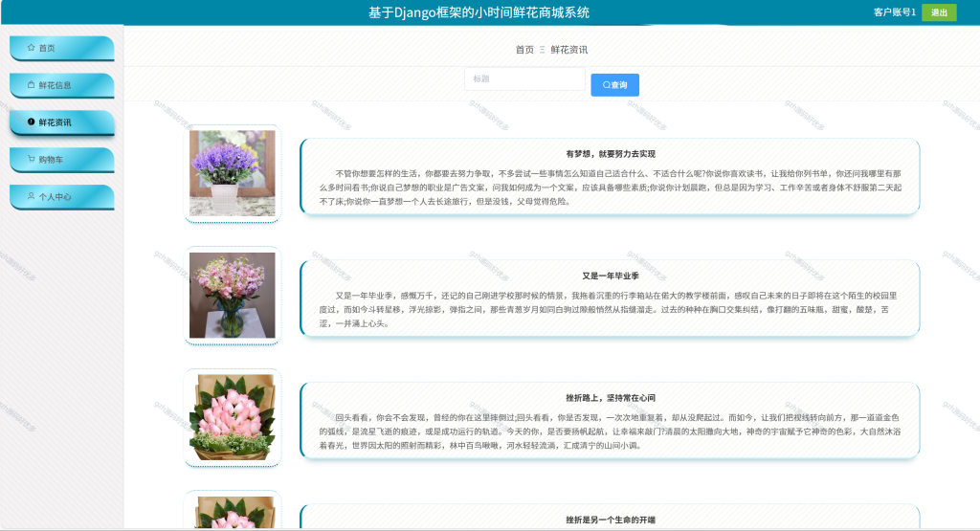The width and height of the screenshot is (980, 531).
Task: Select 首页 in the left sidebar
Action: [x=62, y=48]
